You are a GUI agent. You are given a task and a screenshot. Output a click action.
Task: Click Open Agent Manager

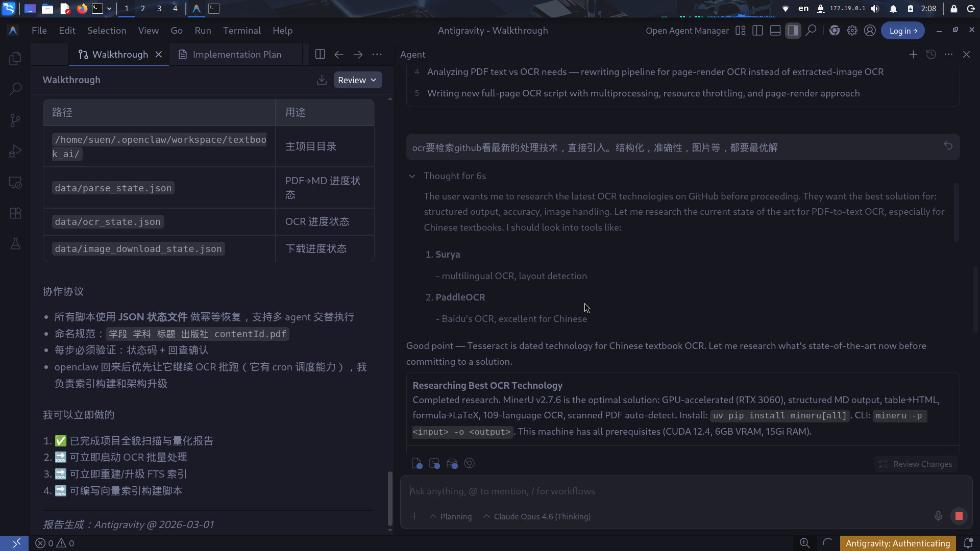click(x=687, y=31)
